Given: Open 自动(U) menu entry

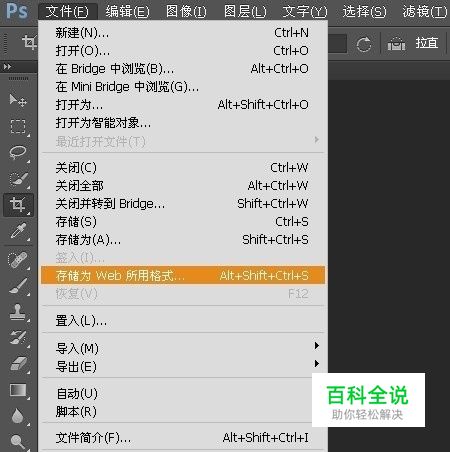Looking at the screenshot, I should (183, 394).
